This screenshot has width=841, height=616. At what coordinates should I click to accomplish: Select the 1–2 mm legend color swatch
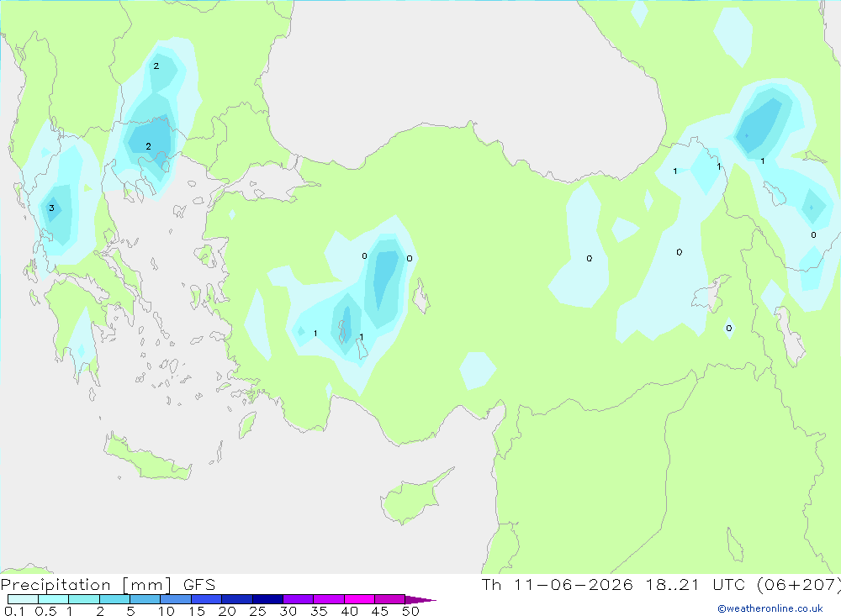[84, 599]
